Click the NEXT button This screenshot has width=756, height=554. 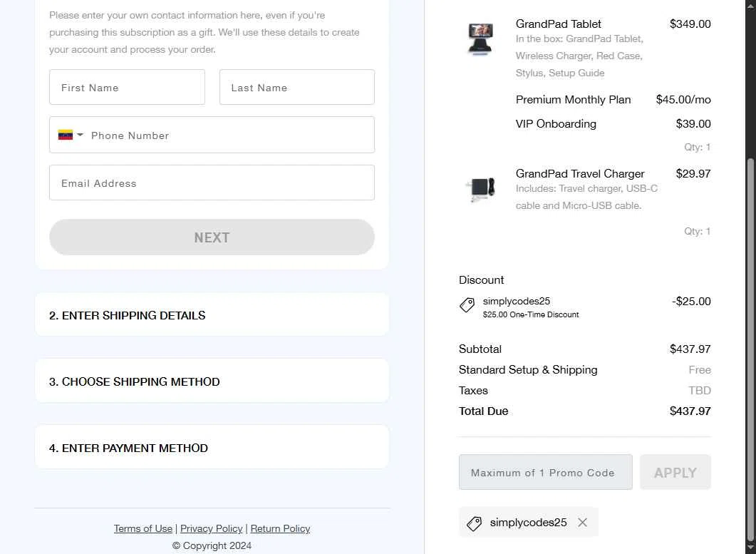click(x=212, y=237)
